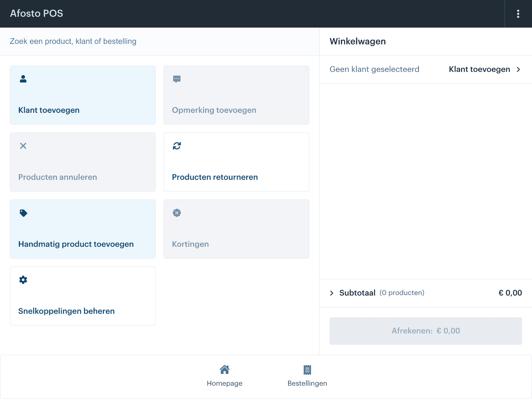Click the percent badge icon for Kortingen
Screen dimensions: 532x399
177,213
